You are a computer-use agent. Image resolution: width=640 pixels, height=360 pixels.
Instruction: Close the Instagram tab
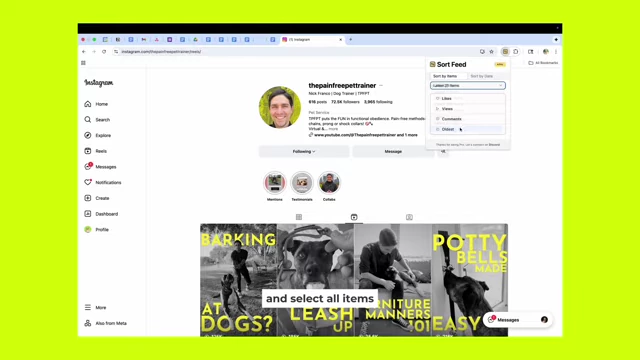pyautogui.click(x=340, y=40)
